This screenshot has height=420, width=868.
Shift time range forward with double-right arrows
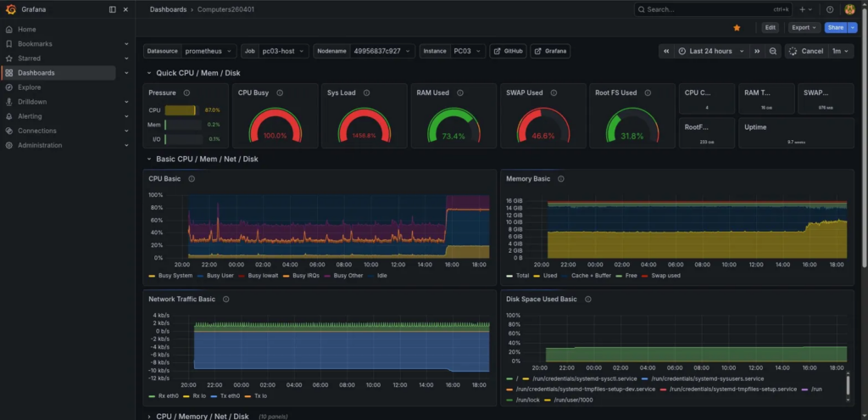[758, 51]
